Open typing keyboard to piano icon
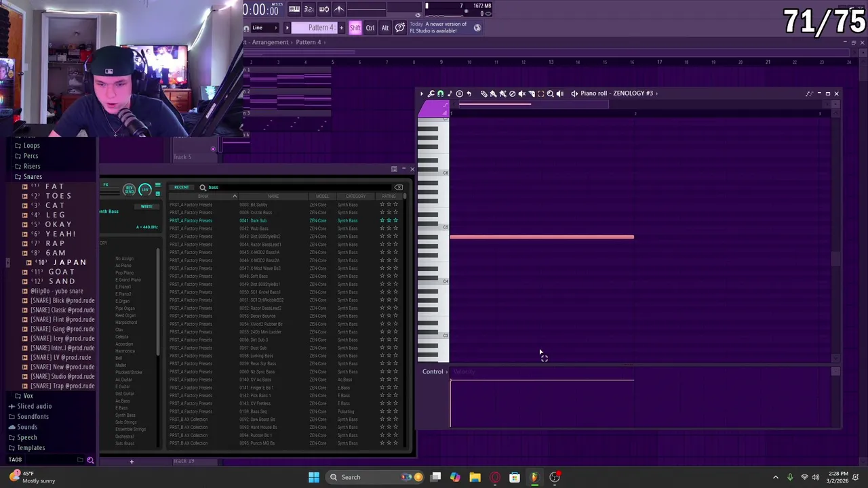 (294, 9)
